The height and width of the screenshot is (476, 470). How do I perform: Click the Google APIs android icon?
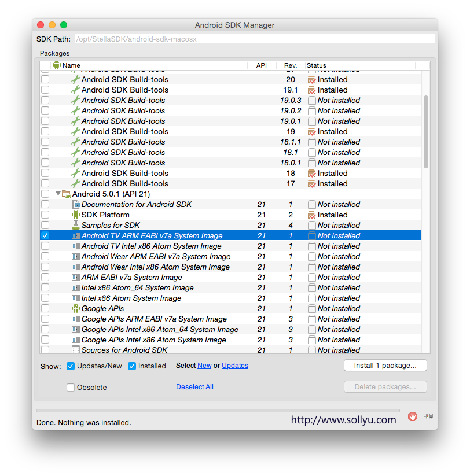pos(76,308)
